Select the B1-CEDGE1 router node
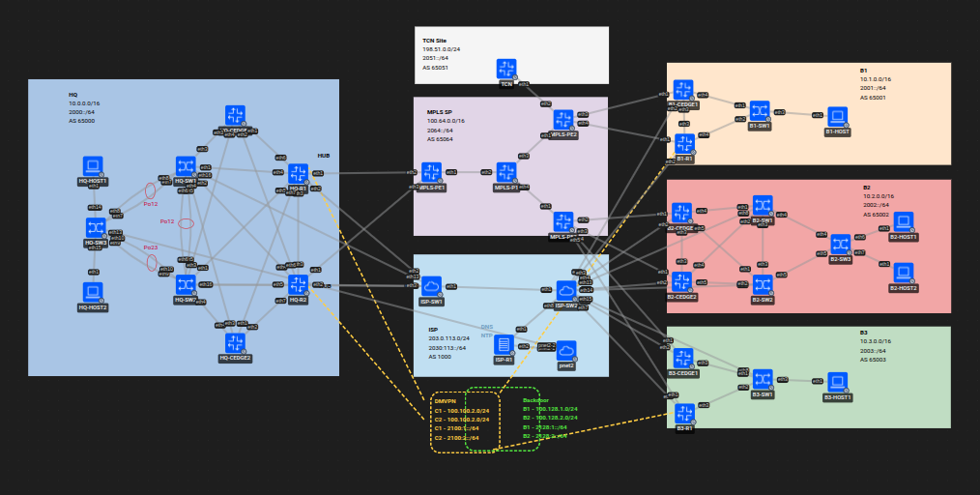The image size is (980, 495). [683, 90]
